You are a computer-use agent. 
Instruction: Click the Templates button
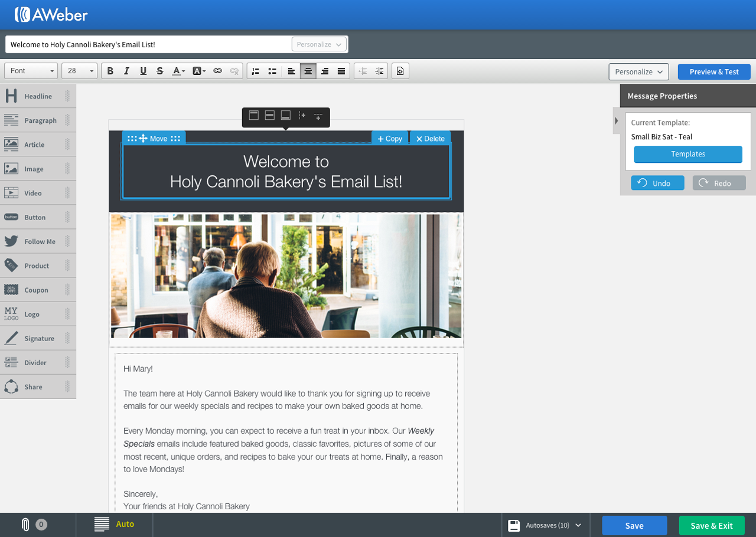pos(688,154)
